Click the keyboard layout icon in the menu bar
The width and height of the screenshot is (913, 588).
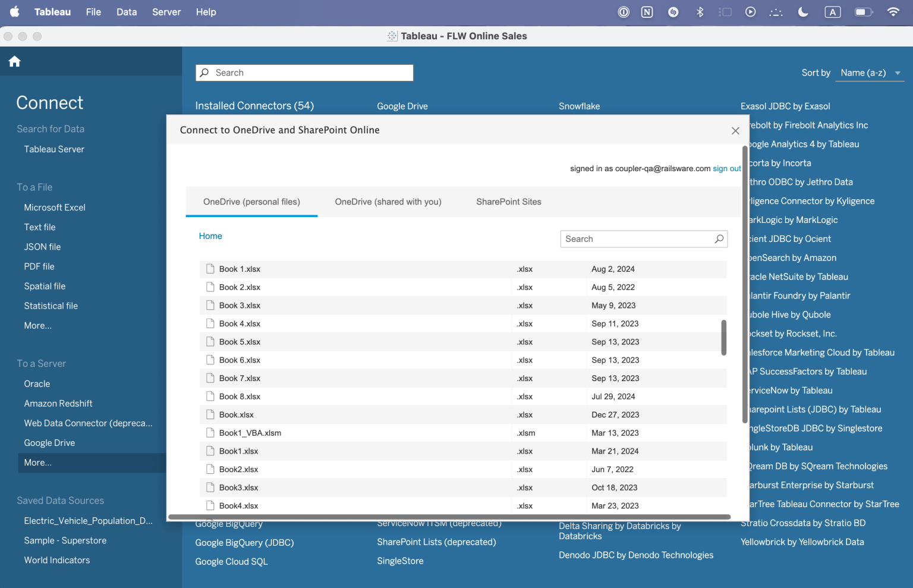832,12
